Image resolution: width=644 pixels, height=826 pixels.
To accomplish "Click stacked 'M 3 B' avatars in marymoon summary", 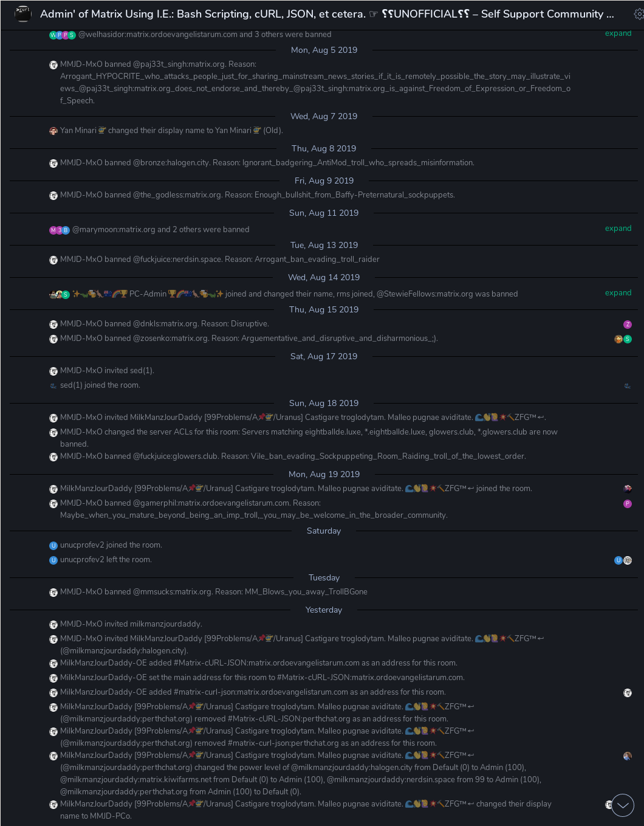I will [60, 230].
